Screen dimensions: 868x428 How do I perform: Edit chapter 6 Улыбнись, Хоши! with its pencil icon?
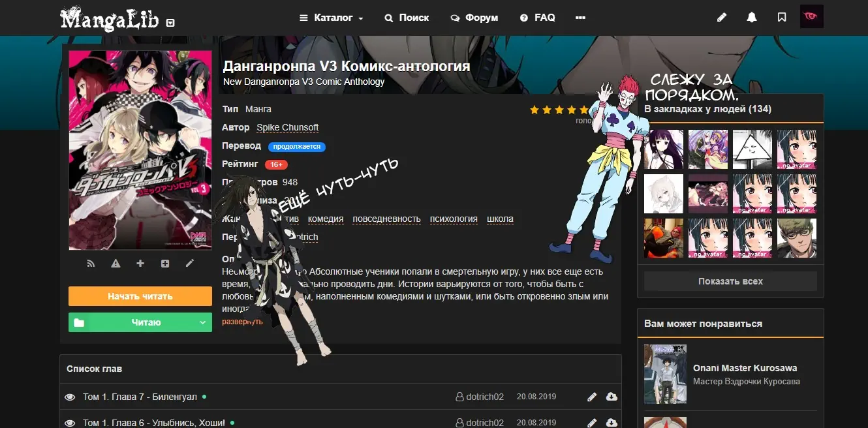pyautogui.click(x=592, y=423)
